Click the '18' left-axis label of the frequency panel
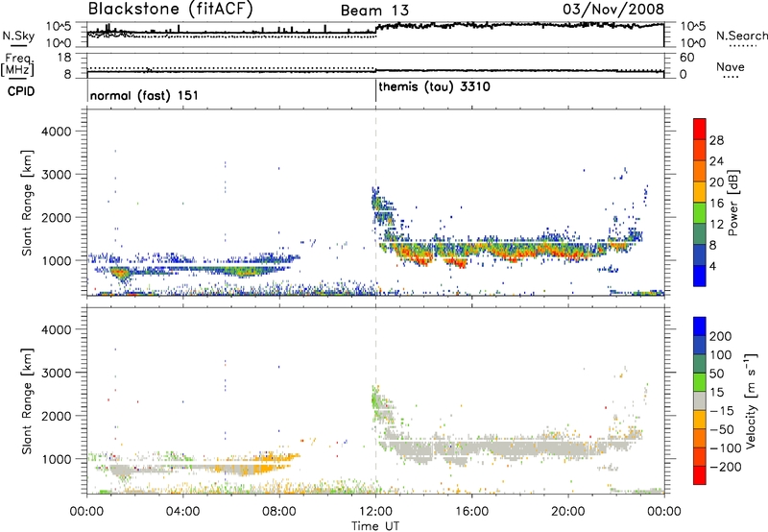This screenshot has width=768, height=532. click(64, 58)
